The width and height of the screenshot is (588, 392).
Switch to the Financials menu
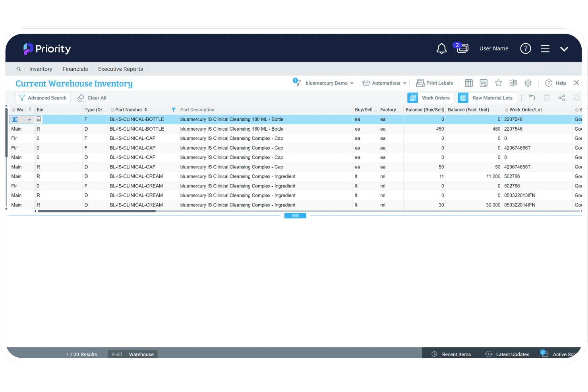(75, 69)
